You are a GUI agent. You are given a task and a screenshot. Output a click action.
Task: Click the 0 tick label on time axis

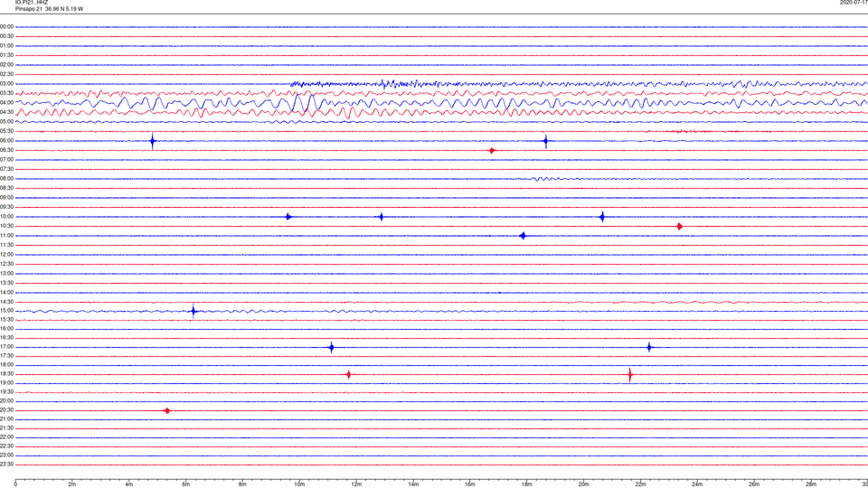(15, 484)
